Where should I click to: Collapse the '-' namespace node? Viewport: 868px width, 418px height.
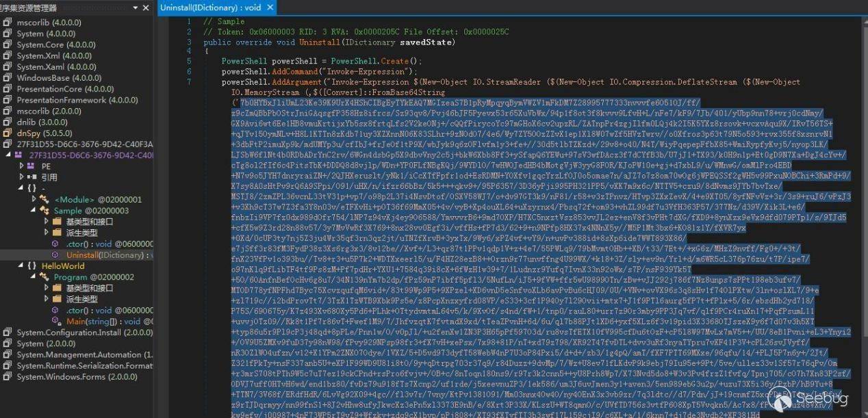[x=20, y=188]
